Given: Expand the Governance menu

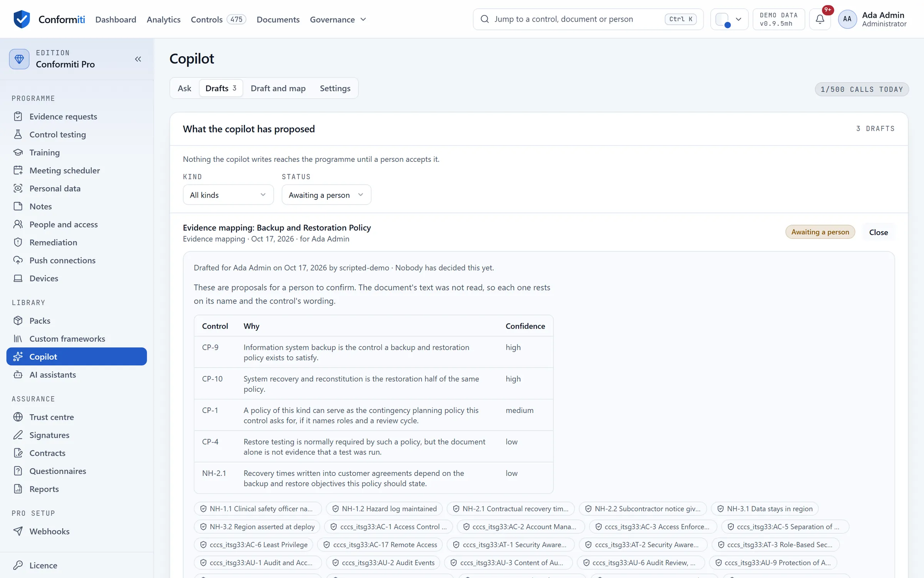Looking at the screenshot, I should tap(338, 19).
